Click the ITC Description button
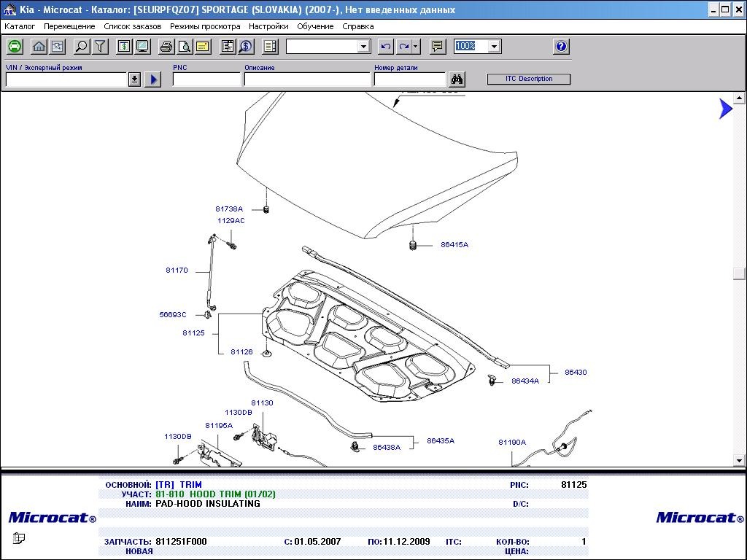The height and width of the screenshot is (560, 747). pos(529,79)
